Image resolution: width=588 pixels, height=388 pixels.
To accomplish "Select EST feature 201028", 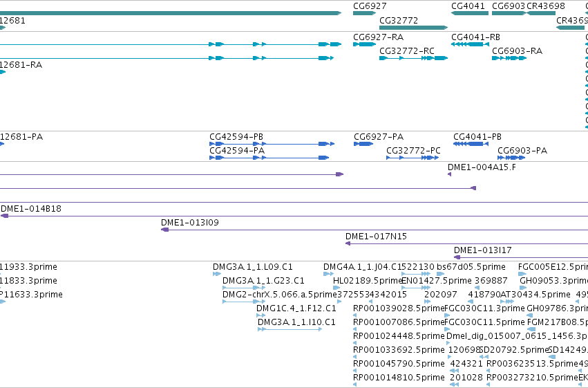I will tap(454, 385).
